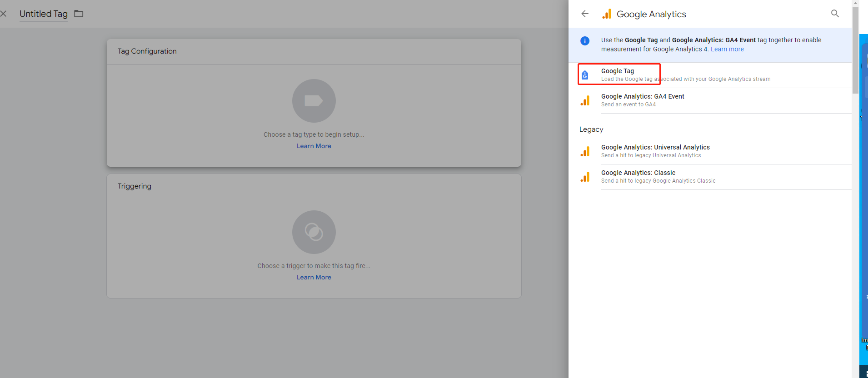Click 'Choose a trigger to make this tag fire...' text
Image resolution: width=868 pixels, height=378 pixels.
pyautogui.click(x=314, y=266)
